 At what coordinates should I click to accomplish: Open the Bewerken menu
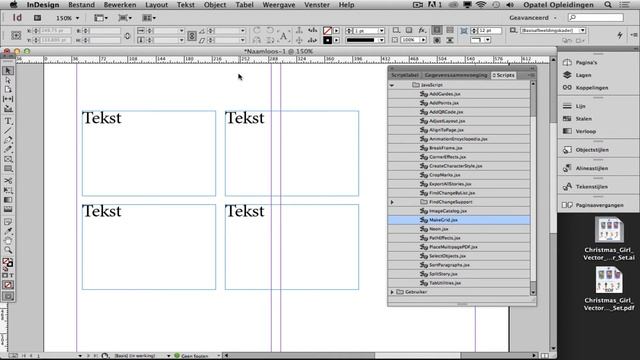120,5
